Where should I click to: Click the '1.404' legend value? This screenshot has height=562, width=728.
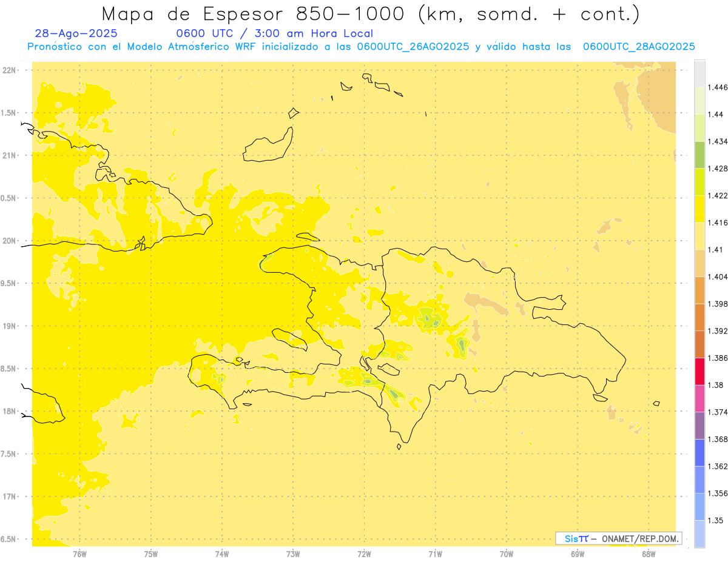pos(718,276)
